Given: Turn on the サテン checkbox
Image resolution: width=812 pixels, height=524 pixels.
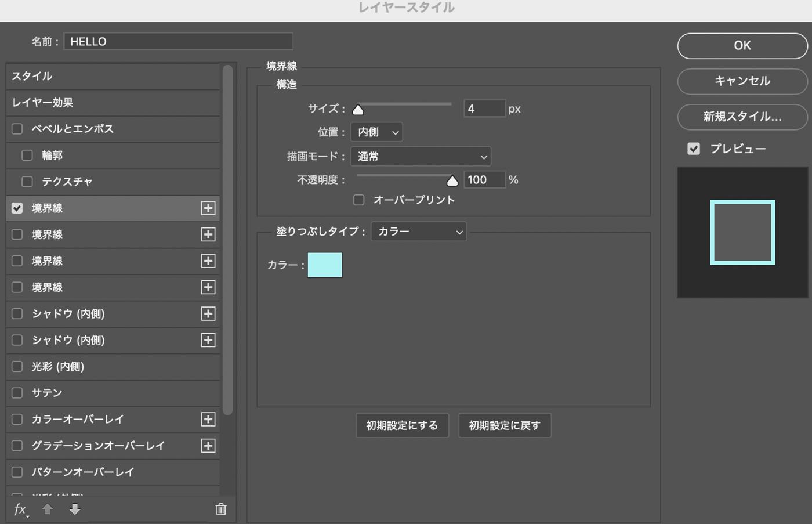Looking at the screenshot, I should (17, 393).
